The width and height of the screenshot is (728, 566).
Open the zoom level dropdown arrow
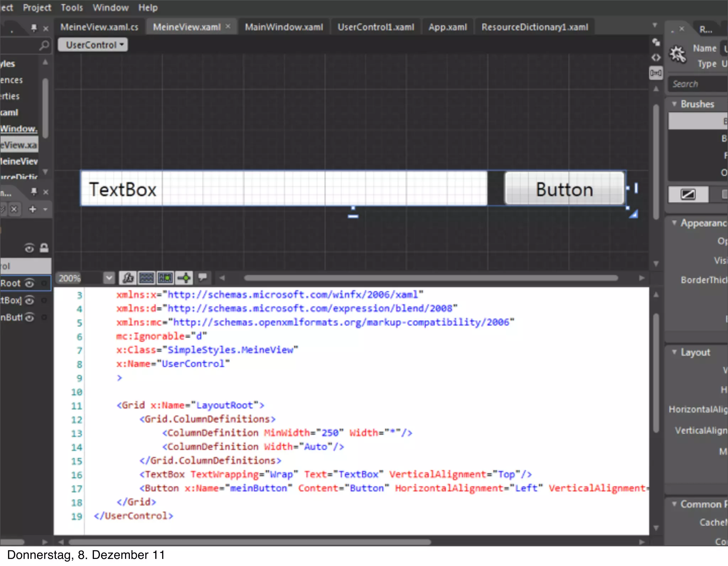point(109,278)
